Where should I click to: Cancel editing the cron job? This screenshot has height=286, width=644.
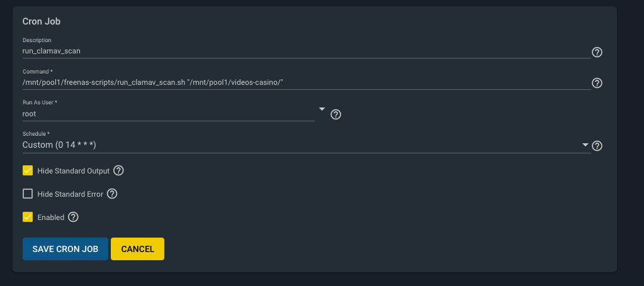(x=137, y=249)
